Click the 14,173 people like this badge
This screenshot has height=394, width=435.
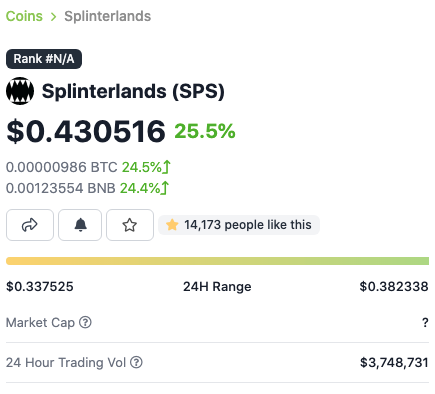(239, 225)
